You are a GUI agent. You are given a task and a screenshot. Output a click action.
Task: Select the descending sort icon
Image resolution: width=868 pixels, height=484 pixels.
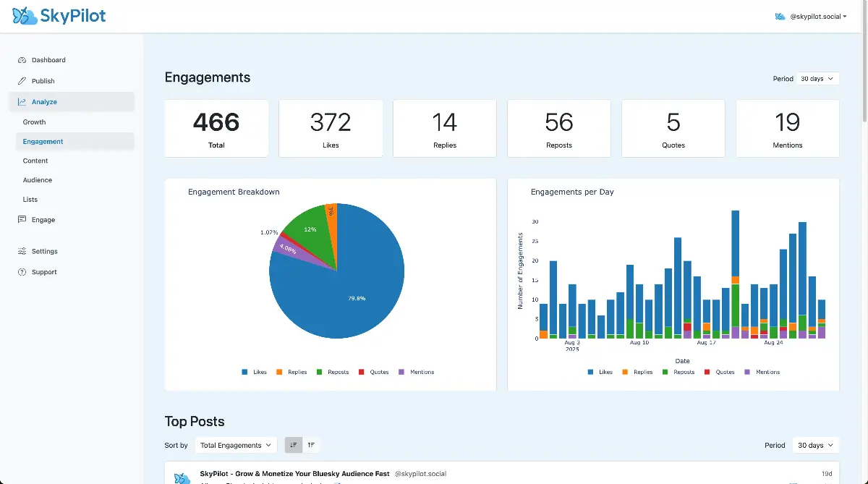click(x=293, y=445)
